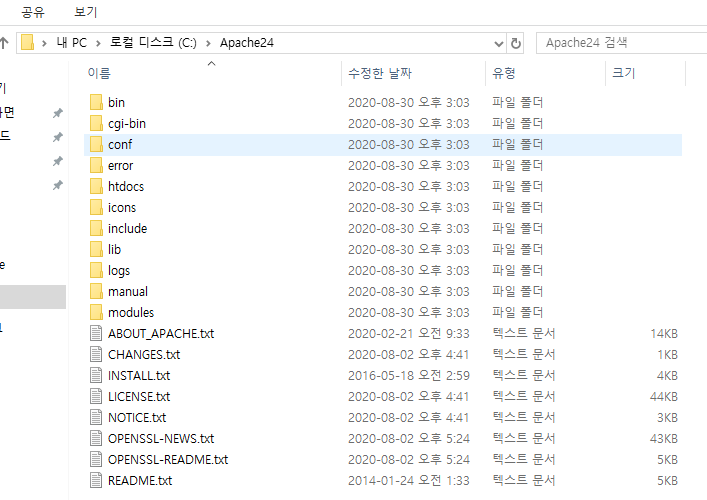
Task: Select the conf folder name
Action: [x=120, y=144]
